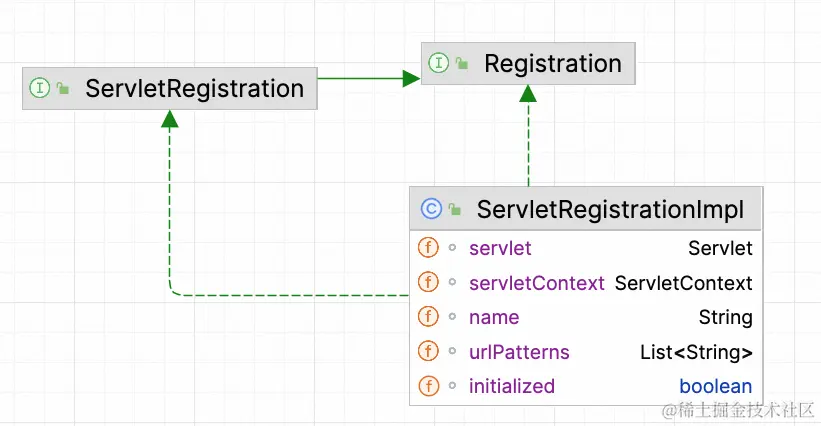
Task: Click the initialized field name
Action: click(x=511, y=386)
